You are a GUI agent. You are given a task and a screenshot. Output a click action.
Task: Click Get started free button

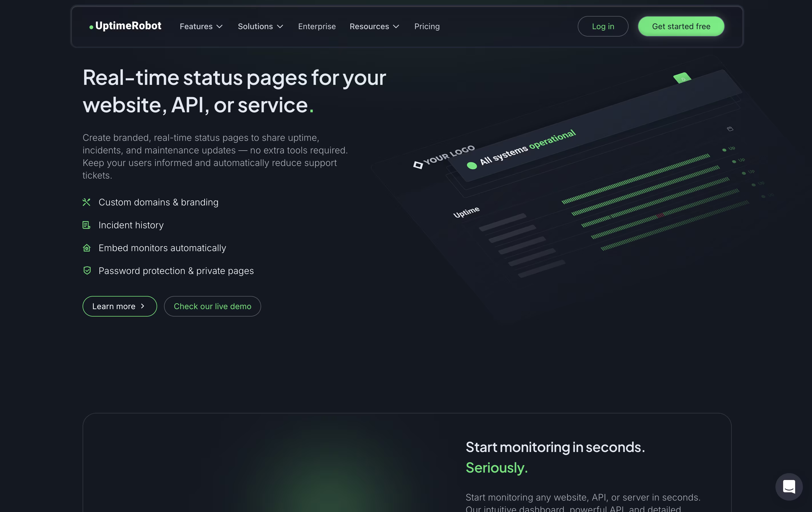681,26
